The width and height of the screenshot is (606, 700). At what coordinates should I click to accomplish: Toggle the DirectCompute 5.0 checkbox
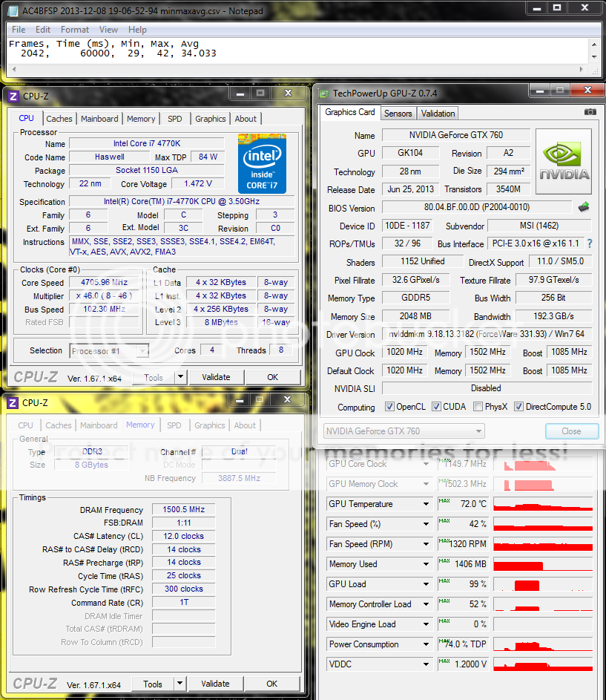point(518,407)
